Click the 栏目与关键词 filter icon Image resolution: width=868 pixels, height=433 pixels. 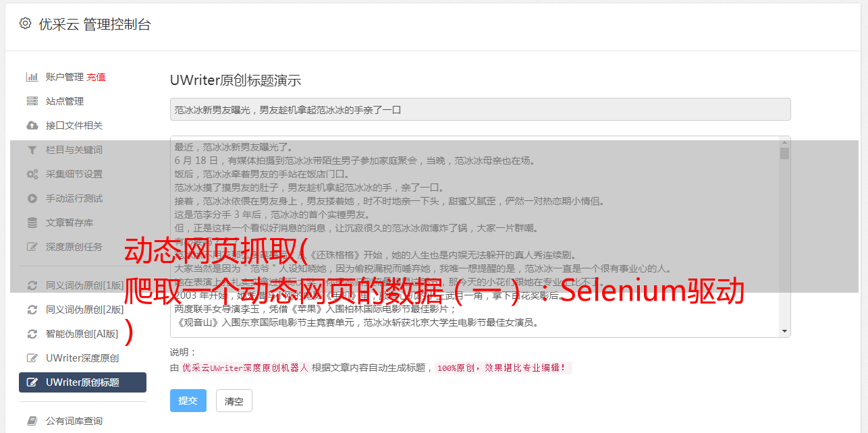(32, 150)
